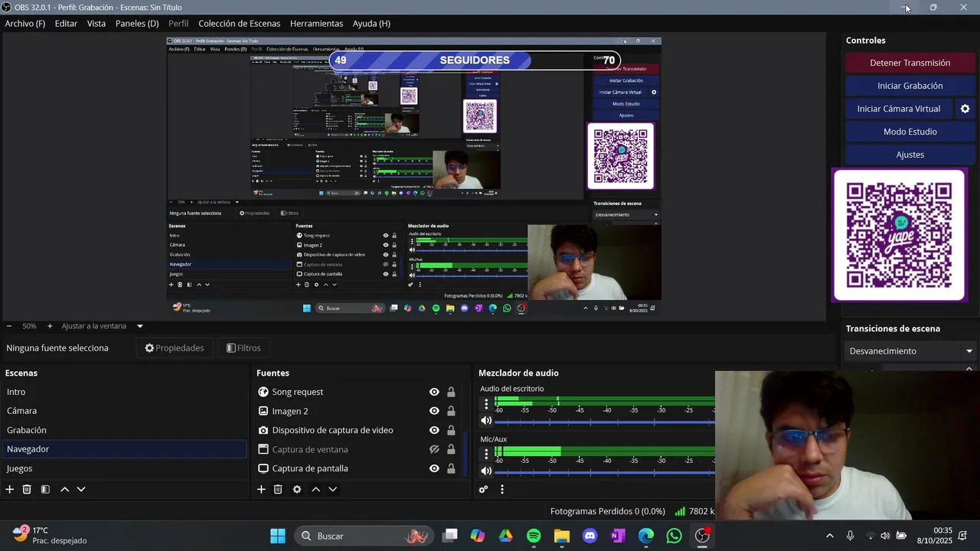980x551 pixels.
Task: Move source down in Fuentes list
Action: pyautogui.click(x=332, y=489)
